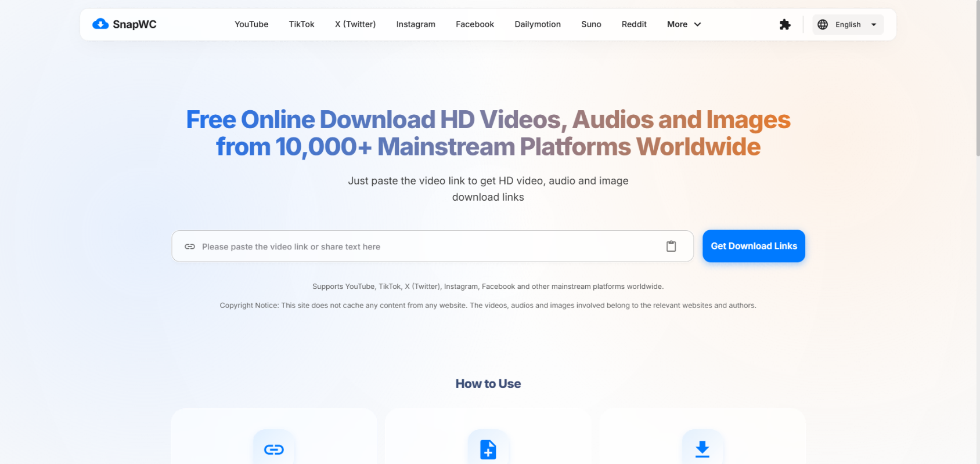980x464 pixels.
Task: Focus the video link paste field
Action: point(430,246)
